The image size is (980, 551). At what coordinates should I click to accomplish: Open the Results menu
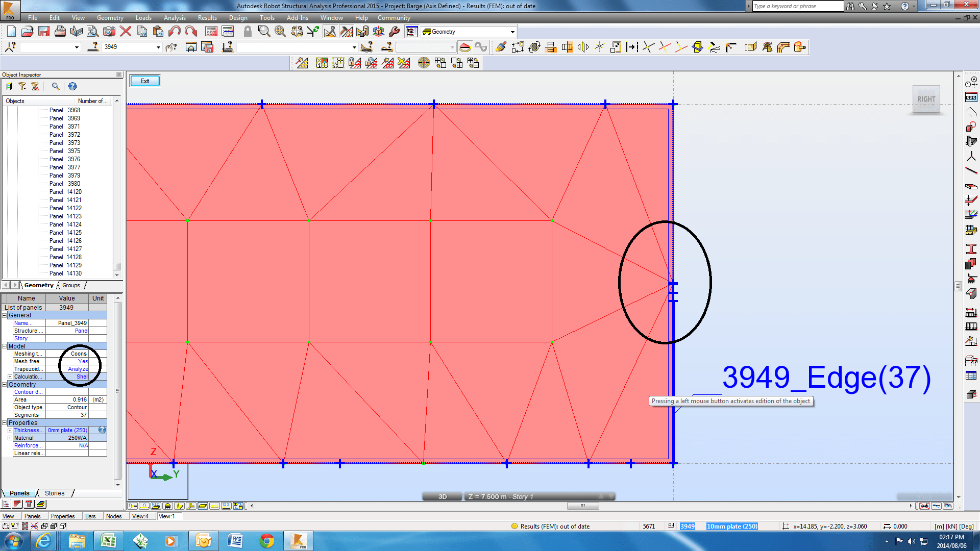point(207,18)
